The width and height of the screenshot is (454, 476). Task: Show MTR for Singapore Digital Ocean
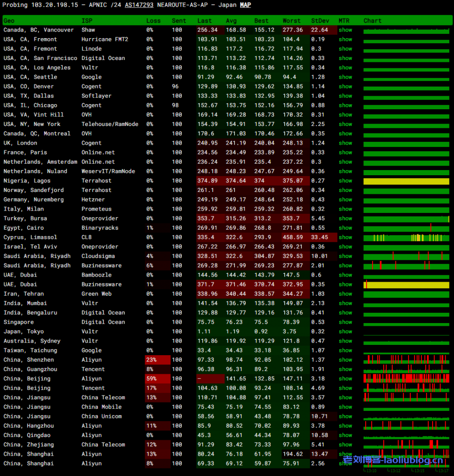(345, 322)
